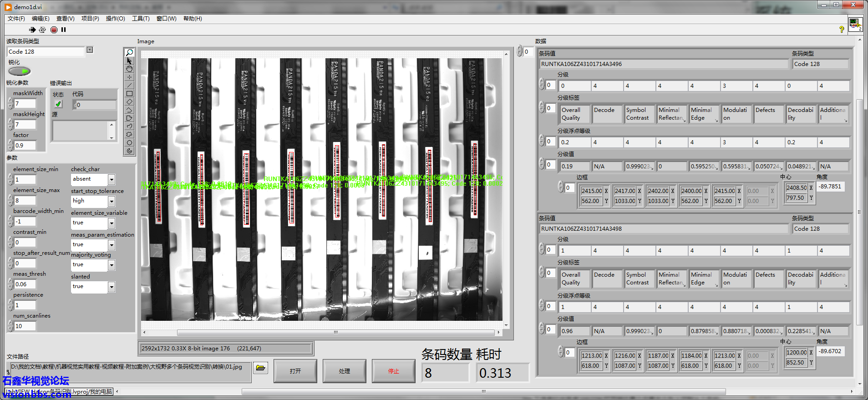The width and height of the screenshot is (868, 400).
Task: Select the Annulus tool
Action: 129,151
